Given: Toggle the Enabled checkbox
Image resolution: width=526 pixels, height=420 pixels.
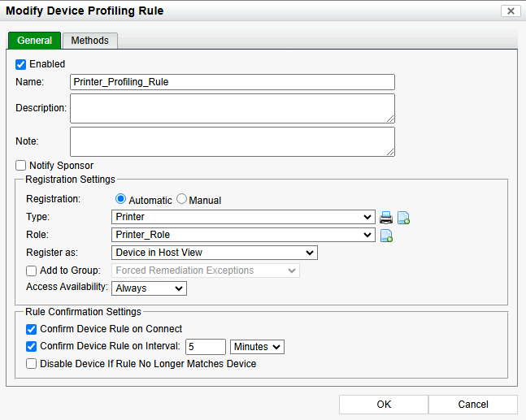Looking at the screenshot, I should 21,64.
